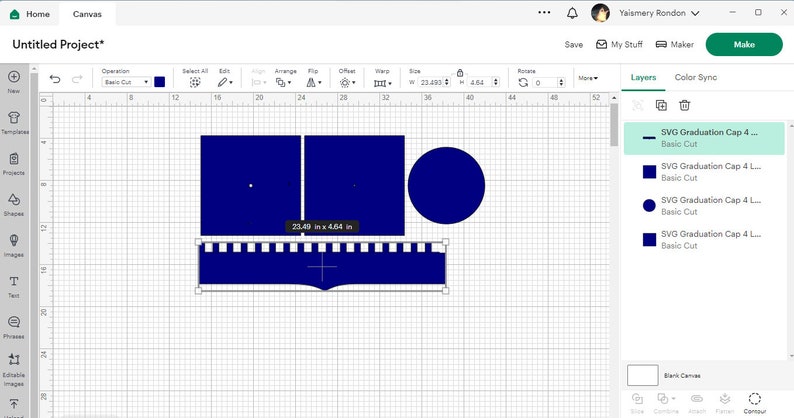This screenshot has width=794, height=418.
Task: Switch to the Layers tab
Action: 643,78
